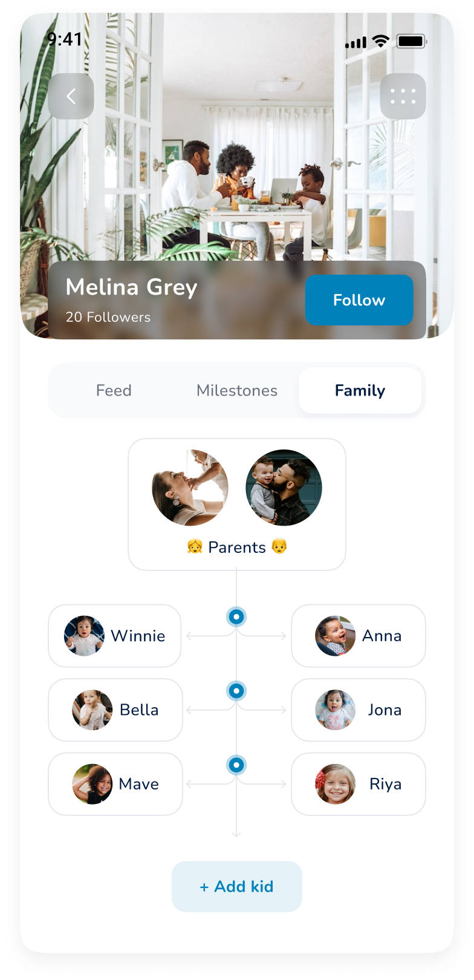Tap the back arrow icon
This screenshot has height=980, width=474.
pos(71,96)
